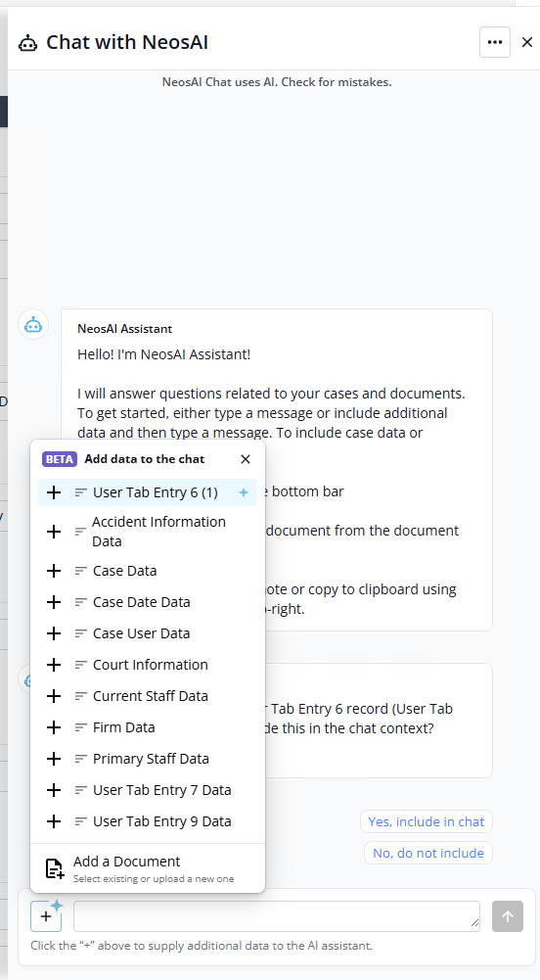Click plus icon beside Case Data
The height and width of the screenshot is (980, 540).
(54, 571)
